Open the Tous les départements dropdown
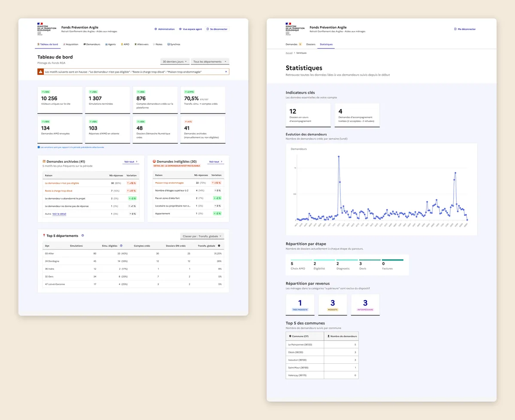The width and height of the screenshot is (515, 420). tap(210, 61)
